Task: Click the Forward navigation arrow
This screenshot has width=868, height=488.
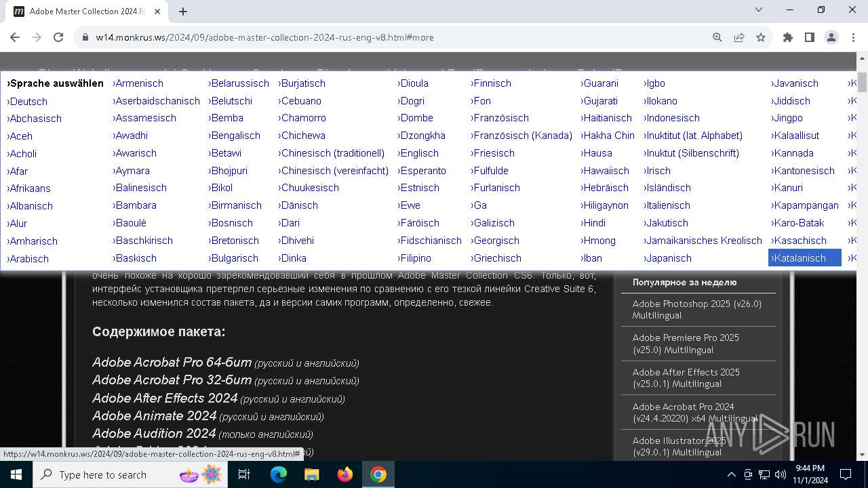Action: click(x=37, y=37)
